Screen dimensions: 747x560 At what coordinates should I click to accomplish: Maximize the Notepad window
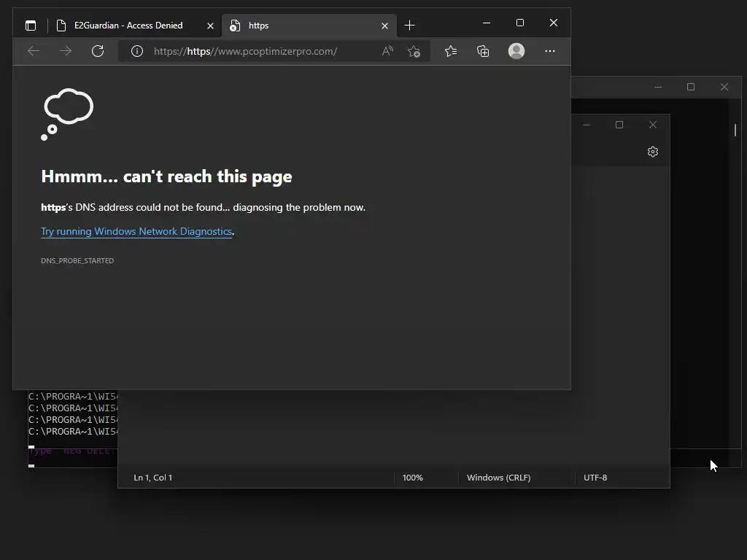pyautogui.click(x=619, y=125)
